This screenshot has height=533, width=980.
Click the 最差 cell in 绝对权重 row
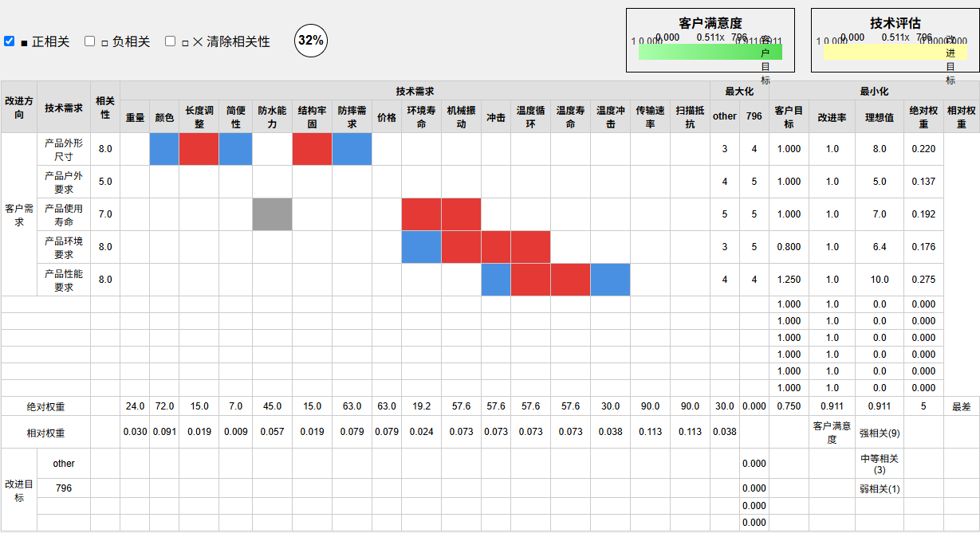pos(961,406)
